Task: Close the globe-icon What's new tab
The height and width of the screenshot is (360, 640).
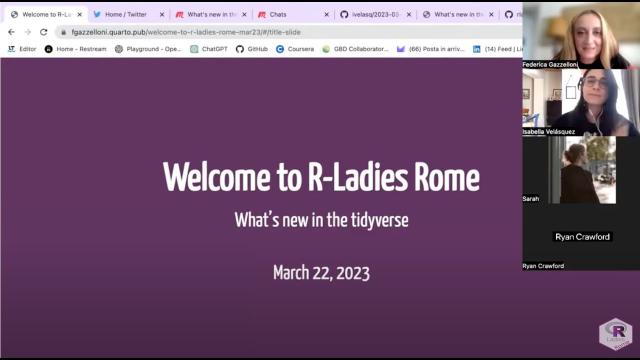Action: [491, 14]
